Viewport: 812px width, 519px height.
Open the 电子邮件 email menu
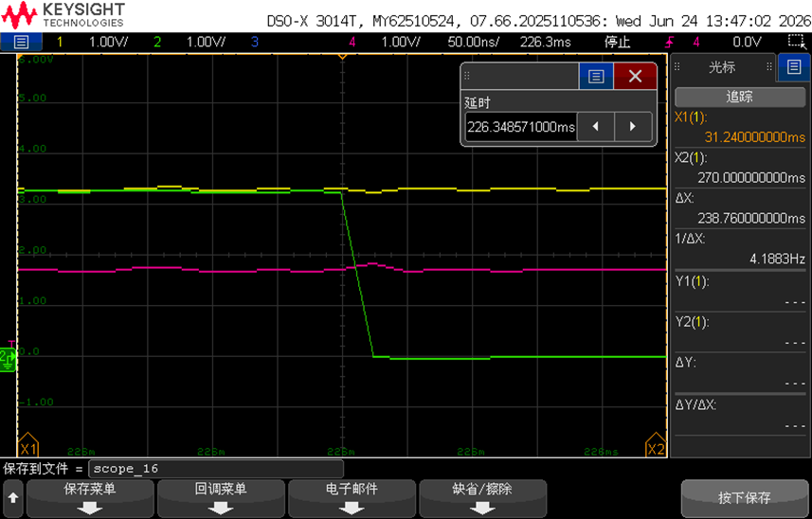352,498
